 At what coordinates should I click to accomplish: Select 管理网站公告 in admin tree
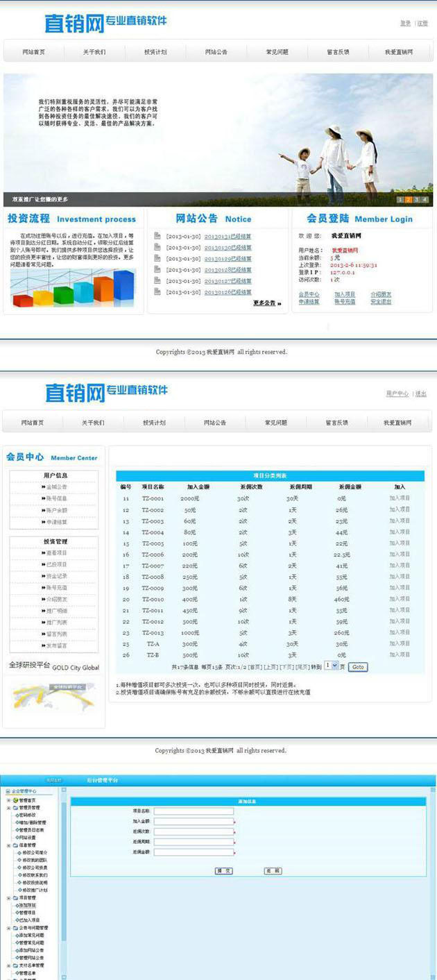pos(31,958)
